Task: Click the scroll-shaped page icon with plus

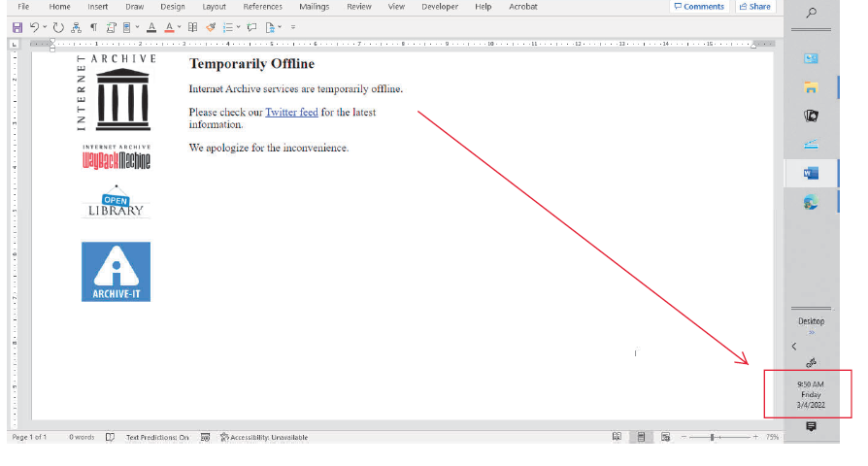Action: click(x=111, y=27)
